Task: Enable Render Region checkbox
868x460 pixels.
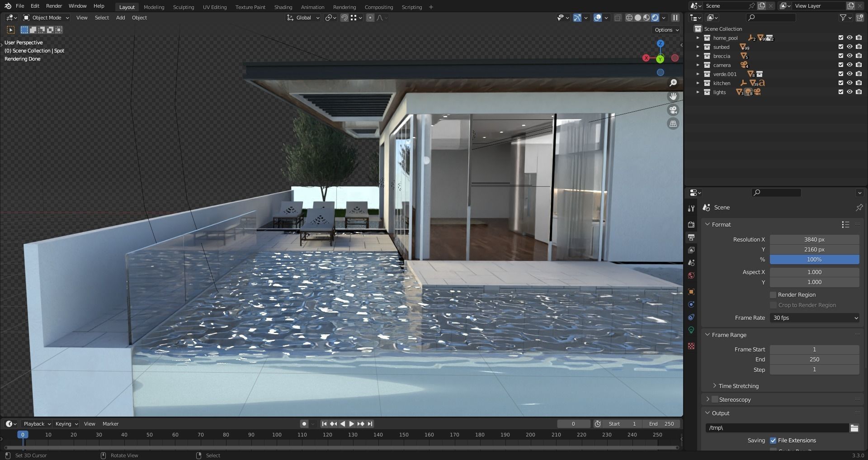Action: click(773, 295)
